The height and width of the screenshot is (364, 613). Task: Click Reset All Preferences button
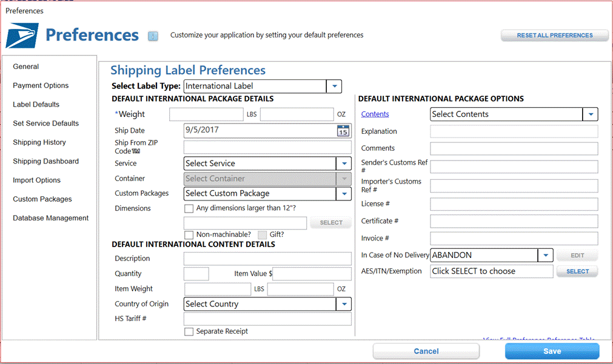point(555,36)
